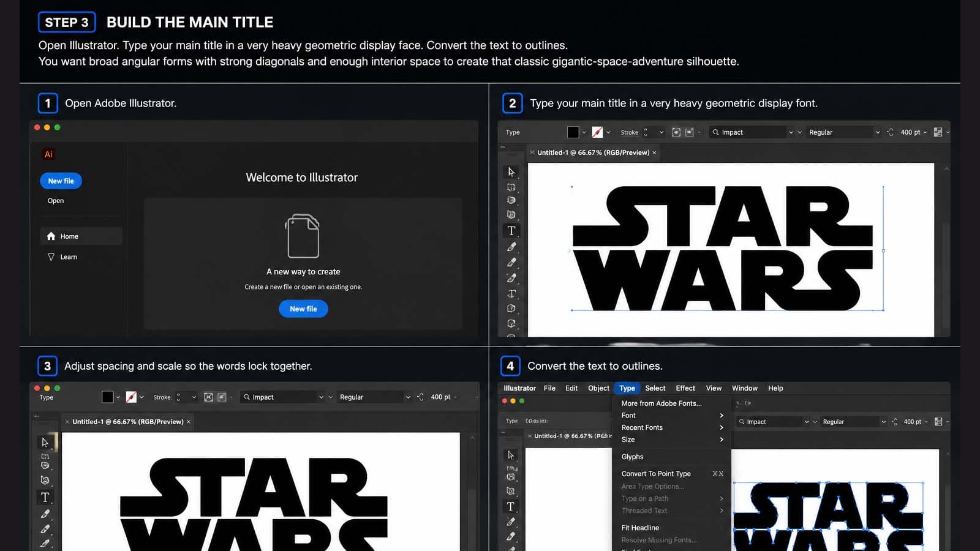980x551 pixels.
Task: Open the Type menu in the menu bar
Action: [627, 388]
